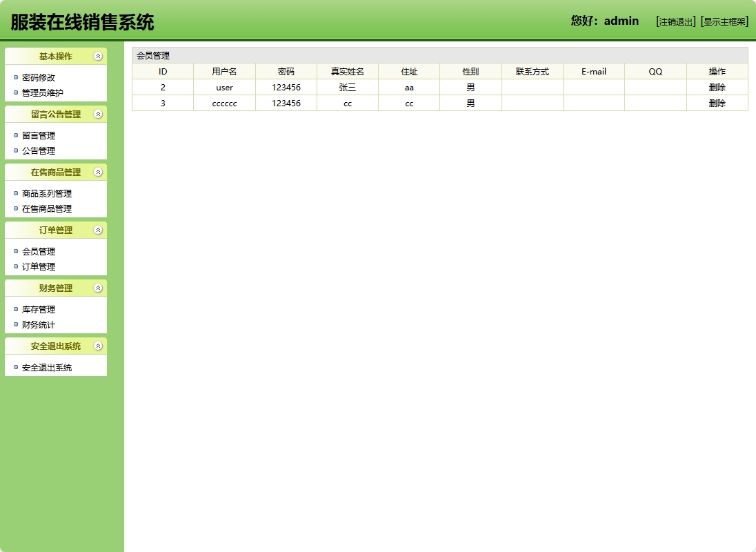Open 管理员维护 in the sidebar
756x552 pixels.
point(43,92)
